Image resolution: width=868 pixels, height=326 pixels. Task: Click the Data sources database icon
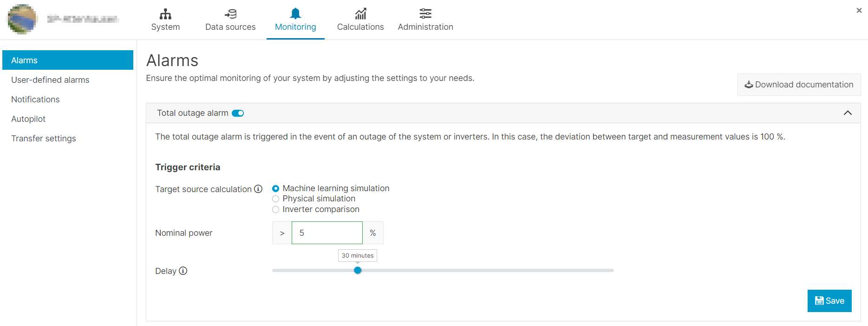230,13
